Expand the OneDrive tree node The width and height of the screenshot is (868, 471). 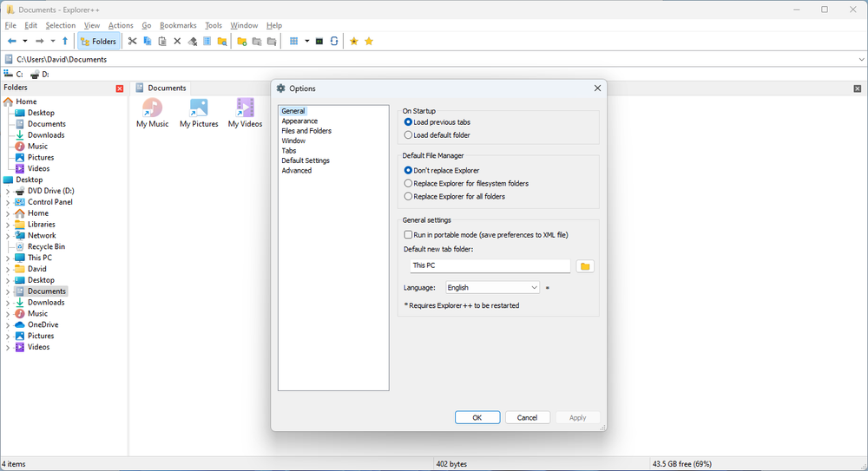pyautogui.click(x=8, y=325)
